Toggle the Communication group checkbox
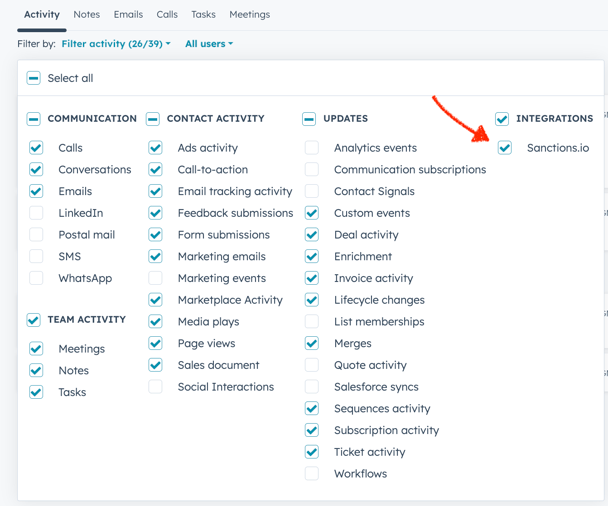The width and height of the screenshot is (608, 506). coord(34,119)
